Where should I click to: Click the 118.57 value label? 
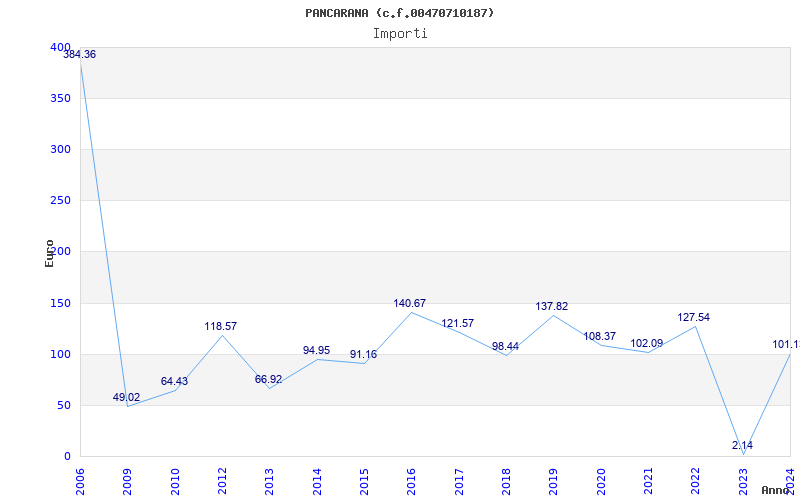221,327
